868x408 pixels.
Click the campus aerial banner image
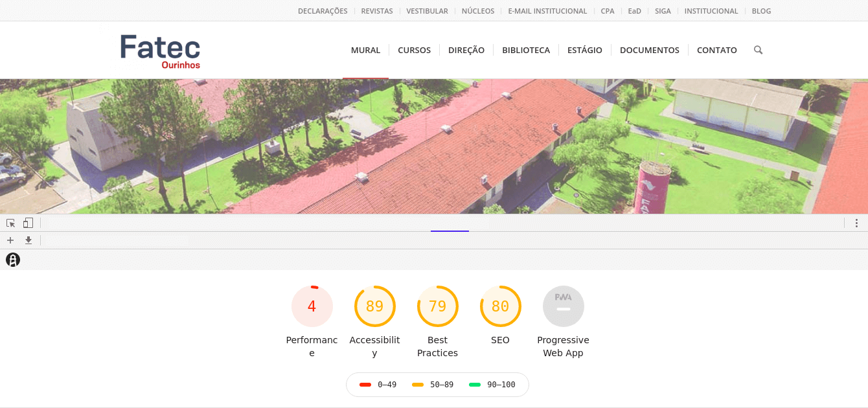click(x=434, y=146)
